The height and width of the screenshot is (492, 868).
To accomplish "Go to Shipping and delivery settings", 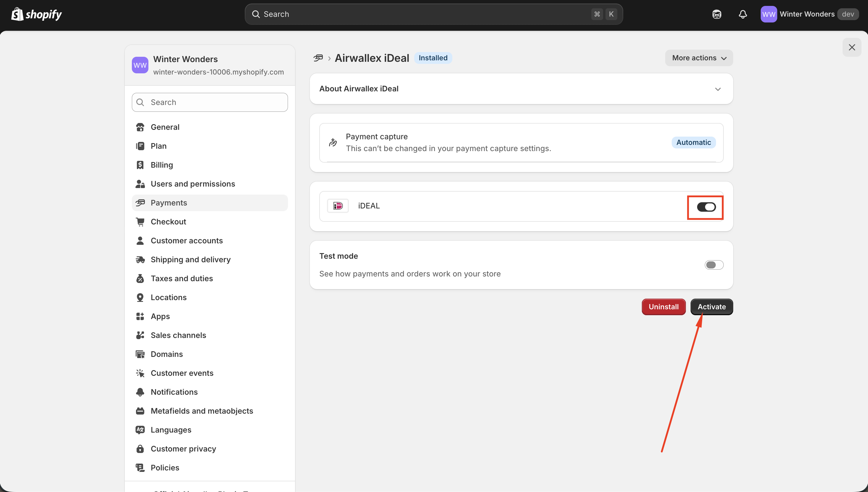I will [191, 260].
